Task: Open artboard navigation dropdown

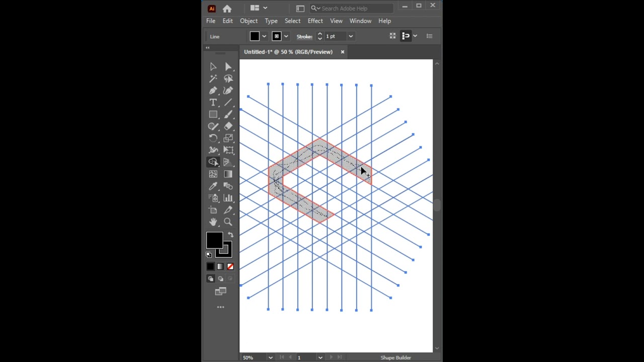Action: pyautogui.click(x=320, y=357)
